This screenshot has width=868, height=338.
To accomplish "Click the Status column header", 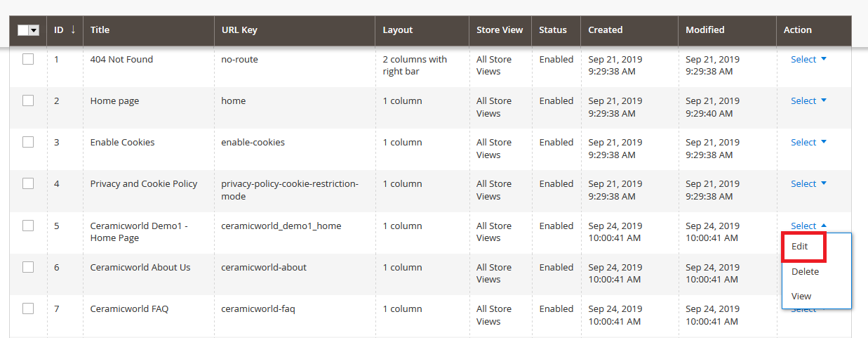I will coord(553,30).
